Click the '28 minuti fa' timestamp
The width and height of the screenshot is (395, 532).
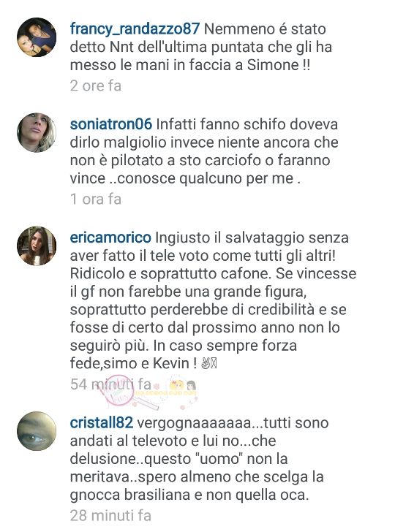coord(110,515)
